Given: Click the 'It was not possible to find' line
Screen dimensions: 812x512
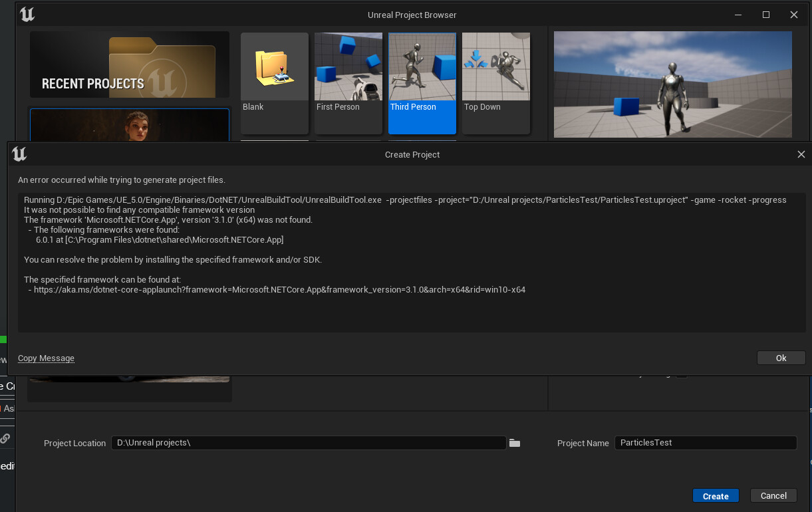Looking at the screenshot, I should click(x=139, y=210).
